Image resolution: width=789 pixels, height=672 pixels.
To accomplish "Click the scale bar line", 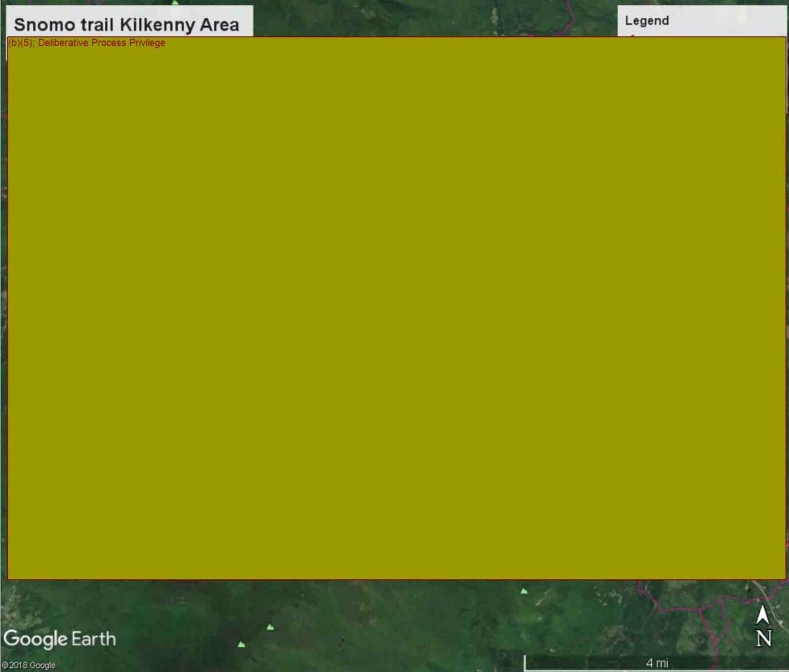I will [x=590, y=669].
